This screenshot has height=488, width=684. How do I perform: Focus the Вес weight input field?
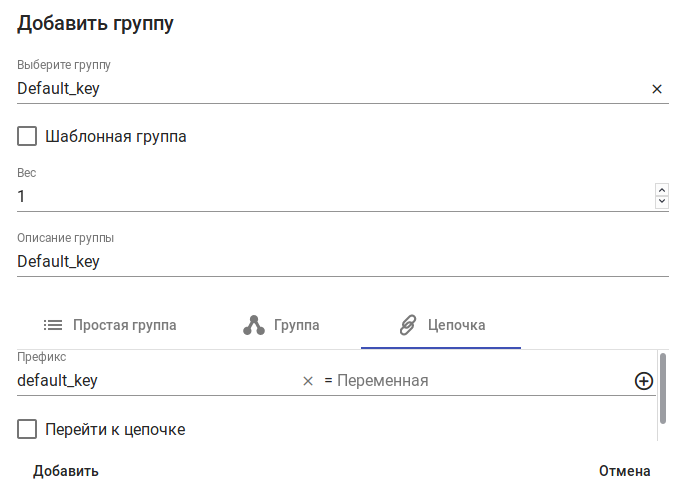330,197
